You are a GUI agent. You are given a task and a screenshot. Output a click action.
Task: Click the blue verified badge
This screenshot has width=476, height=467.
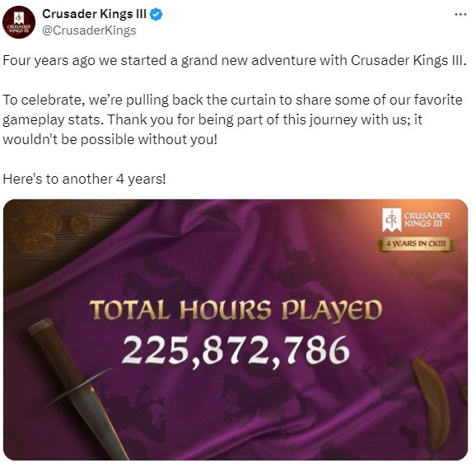click(x=156, y=14)
